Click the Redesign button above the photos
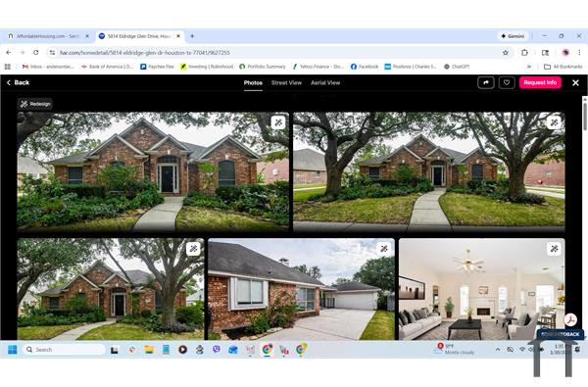The image size is (588, 387). click(x=35, y=104)
